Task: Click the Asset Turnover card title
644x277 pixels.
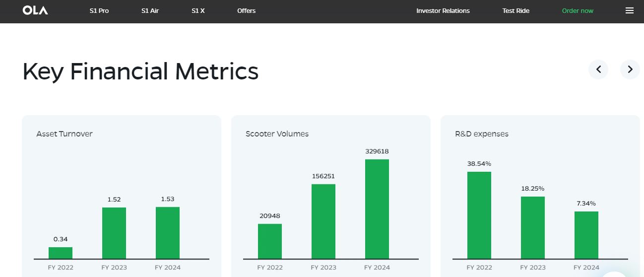Action: pyautogui.click(x=64, y=134)
